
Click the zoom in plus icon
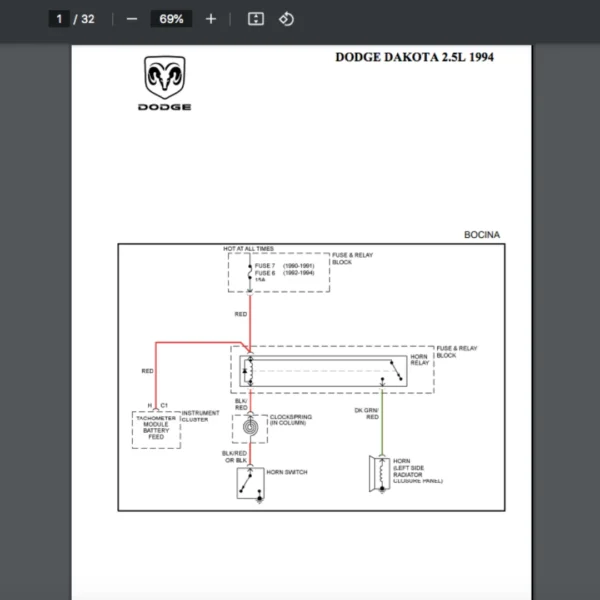(x=211, y=19)
